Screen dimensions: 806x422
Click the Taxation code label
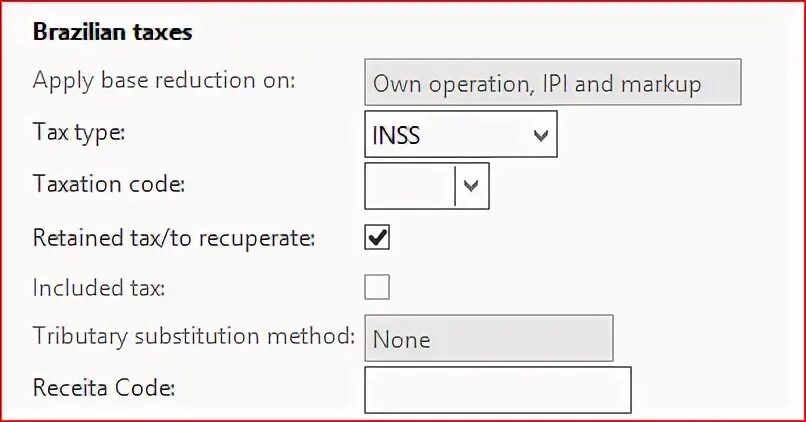point(108,184)
